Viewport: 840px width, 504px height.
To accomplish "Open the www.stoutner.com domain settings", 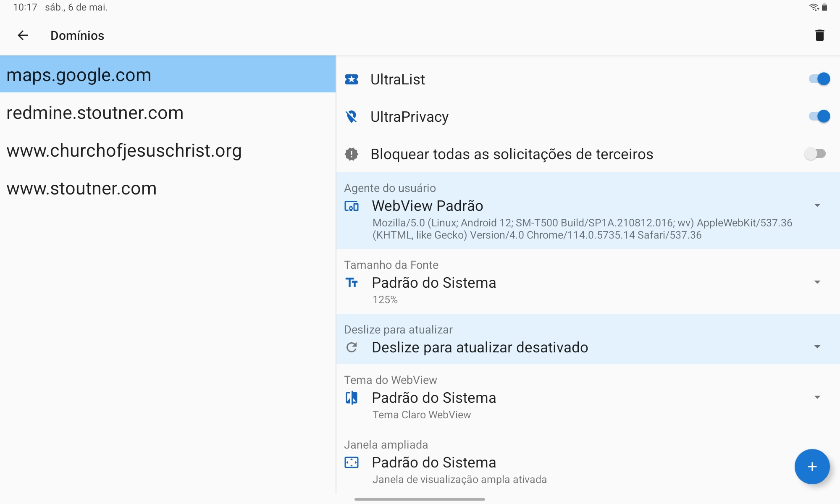I will pyautogui.click(x=82, y=189).
